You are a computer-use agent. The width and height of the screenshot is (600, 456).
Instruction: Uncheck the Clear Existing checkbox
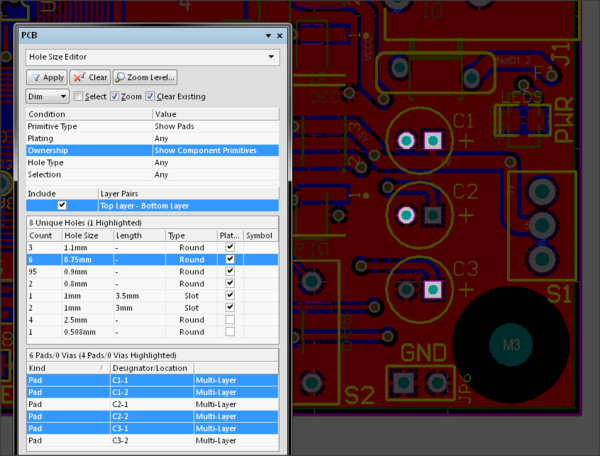coord(150,97)
